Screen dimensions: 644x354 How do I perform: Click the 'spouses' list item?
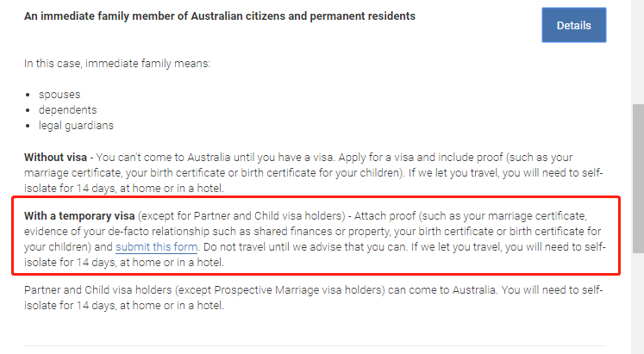[x=59, y=95]
